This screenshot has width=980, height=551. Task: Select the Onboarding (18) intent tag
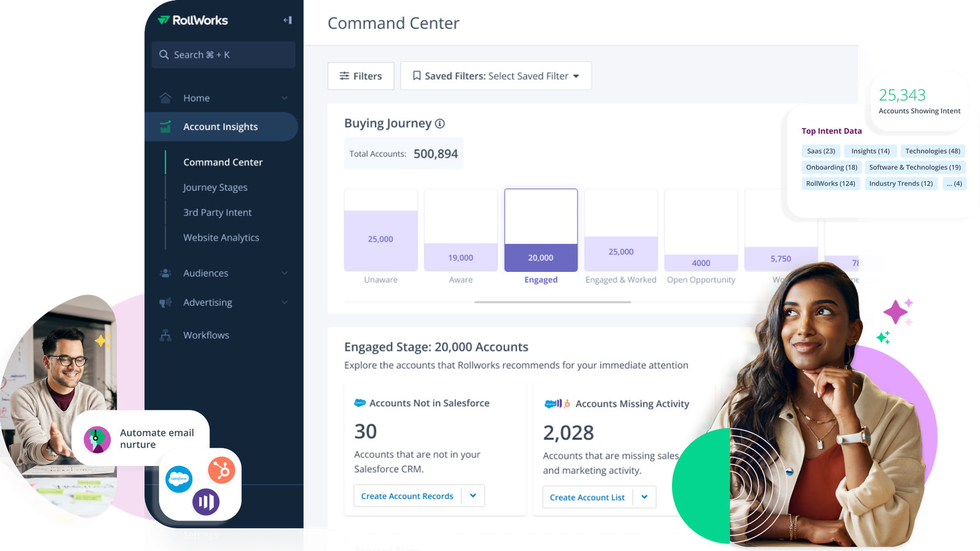tap(832, 167)
